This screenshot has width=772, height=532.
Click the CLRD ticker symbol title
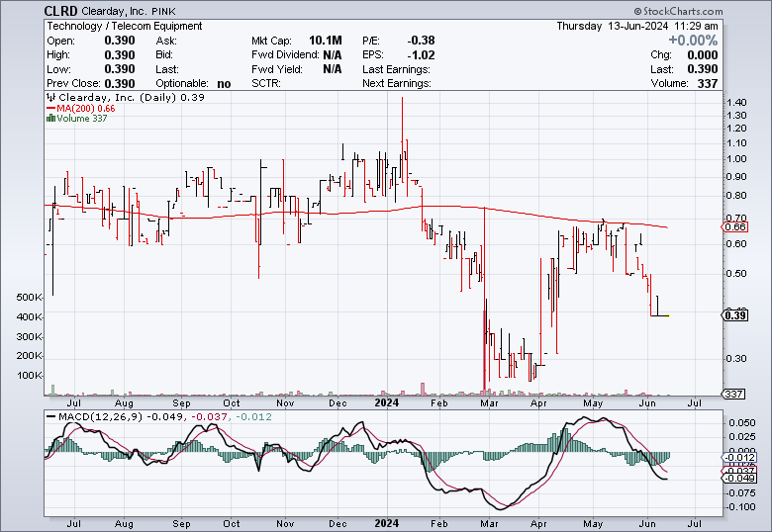pyautogui.click(x=60, y=11)
